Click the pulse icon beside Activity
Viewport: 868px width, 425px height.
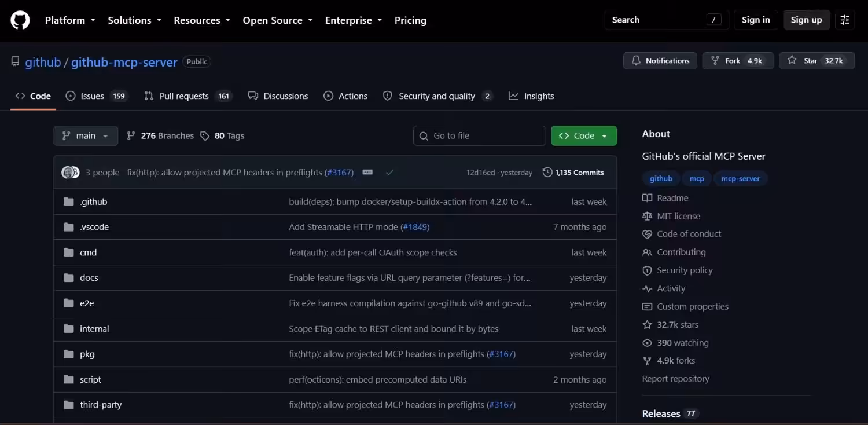(647, 288)
